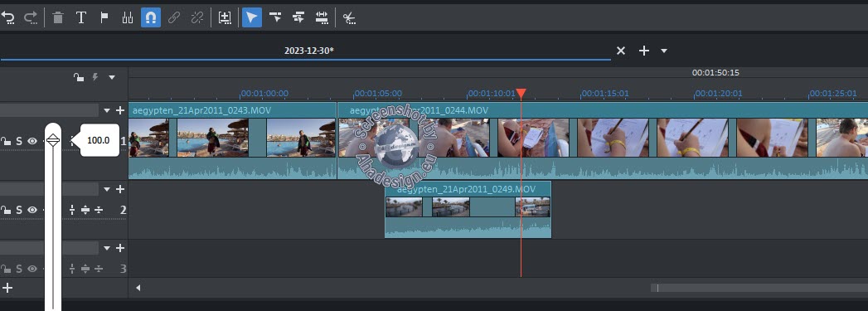Select clip aegypten_21Apr2011_0249.MOV on track 2
Screen dimensions: 868x311
tap(468, 210)
